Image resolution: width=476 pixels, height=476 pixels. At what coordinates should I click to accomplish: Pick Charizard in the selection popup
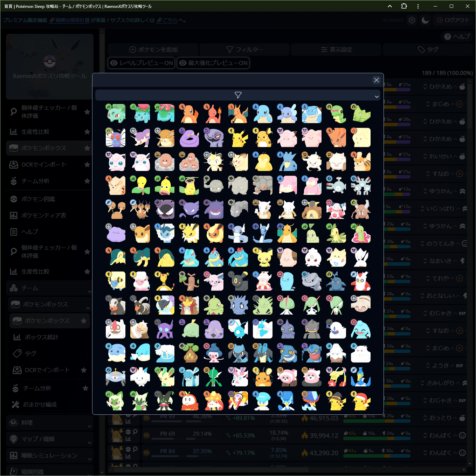pos(238,113)
